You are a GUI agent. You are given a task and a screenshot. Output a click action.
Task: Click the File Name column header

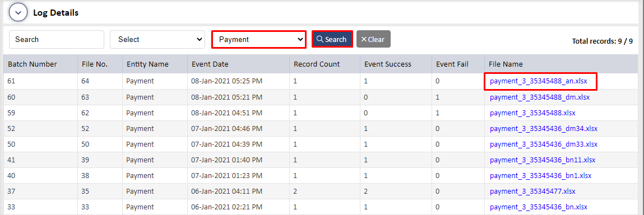click(562, 64)
